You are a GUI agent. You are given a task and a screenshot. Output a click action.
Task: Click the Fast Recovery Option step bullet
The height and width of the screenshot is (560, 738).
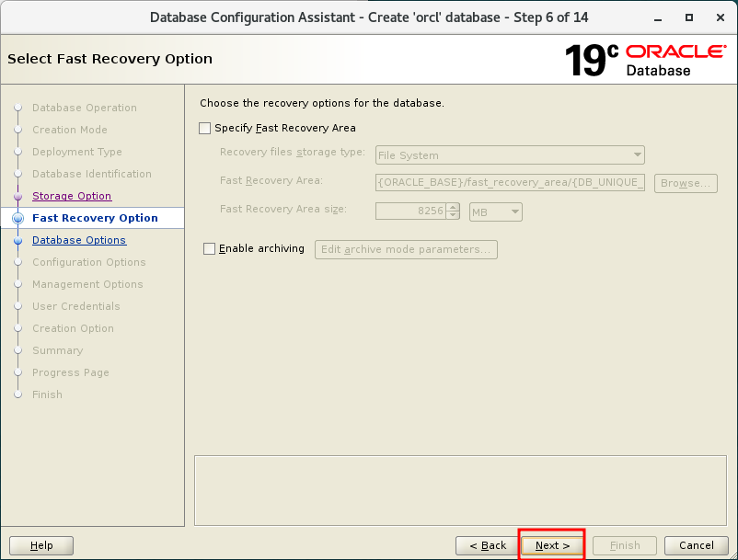pyautogui.click(x=17, y=218)
